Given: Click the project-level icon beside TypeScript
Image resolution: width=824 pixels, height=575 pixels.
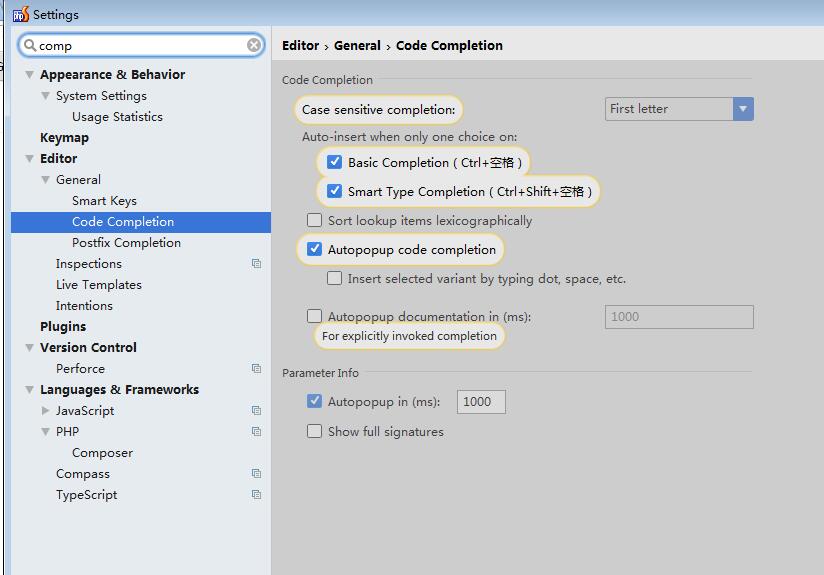Looking at the screenshot, I should (256, 495).
